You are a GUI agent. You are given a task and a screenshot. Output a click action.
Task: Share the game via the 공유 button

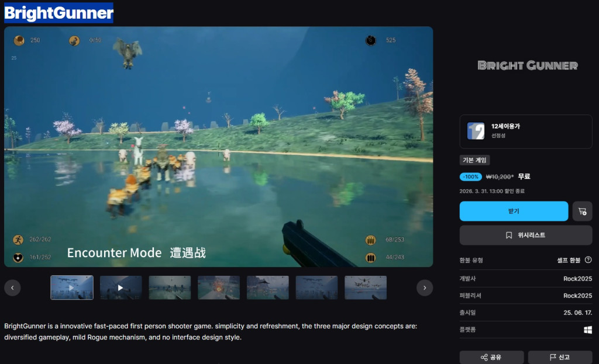[x=491, y=357]
